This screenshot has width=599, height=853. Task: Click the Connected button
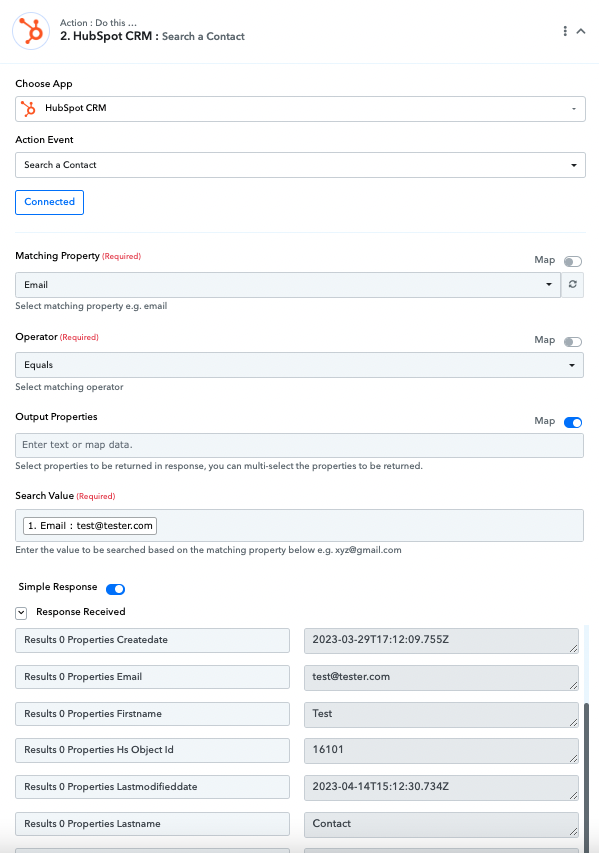[50, 202]
